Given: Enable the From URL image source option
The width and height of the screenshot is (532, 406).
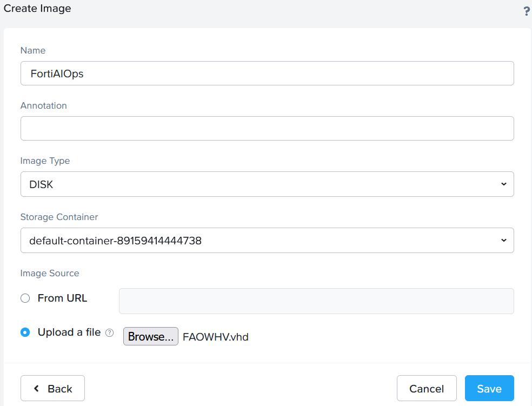Looking at the screenshot, I should [x=25, y=298].
